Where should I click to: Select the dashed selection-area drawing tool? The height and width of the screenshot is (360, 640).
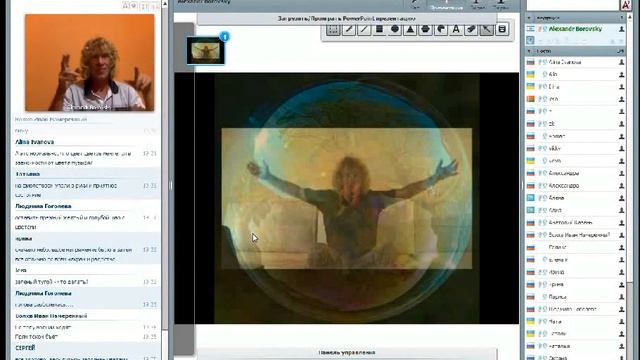pos(333,29)
